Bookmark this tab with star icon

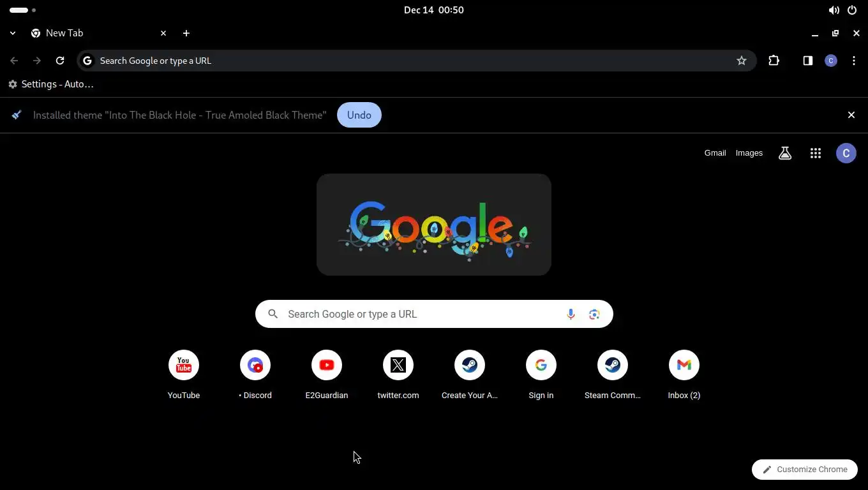coord(741,61)
